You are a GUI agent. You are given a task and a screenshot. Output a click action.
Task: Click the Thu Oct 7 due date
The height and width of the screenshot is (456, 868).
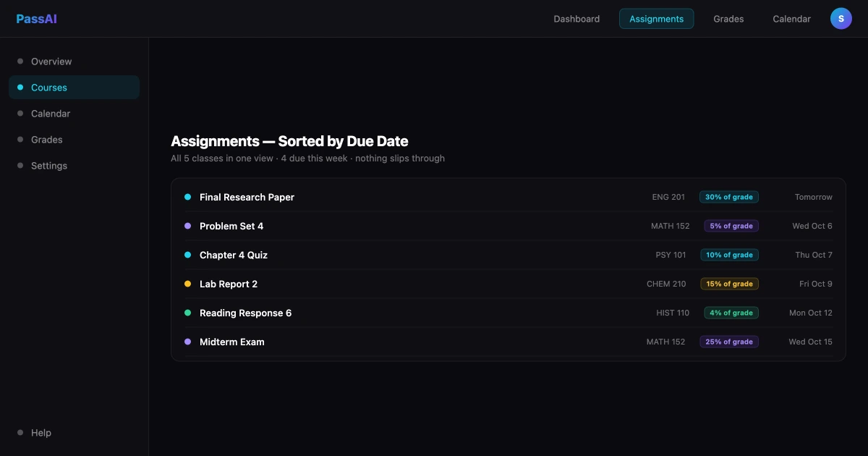click(814, 255)
